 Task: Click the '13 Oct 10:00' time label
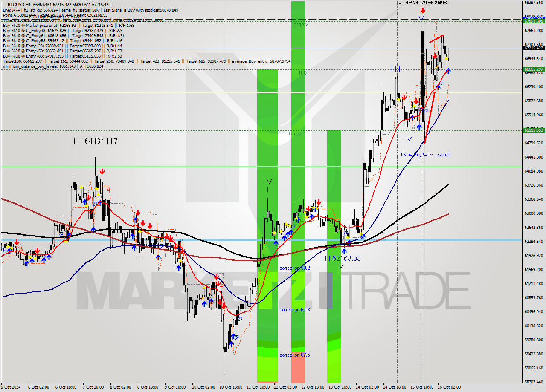point(340,387)
